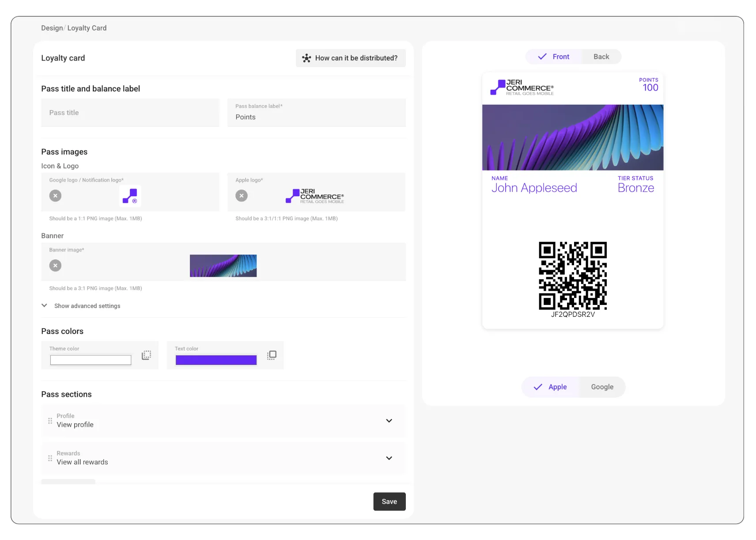Click the Pass title input field
756x540 pixels.
click(x=130, y=113)
